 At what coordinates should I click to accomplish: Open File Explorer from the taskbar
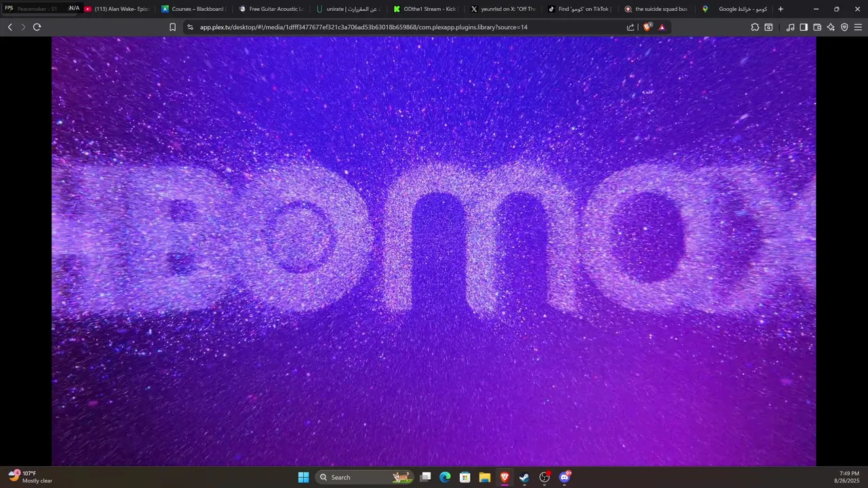(485, 477)
